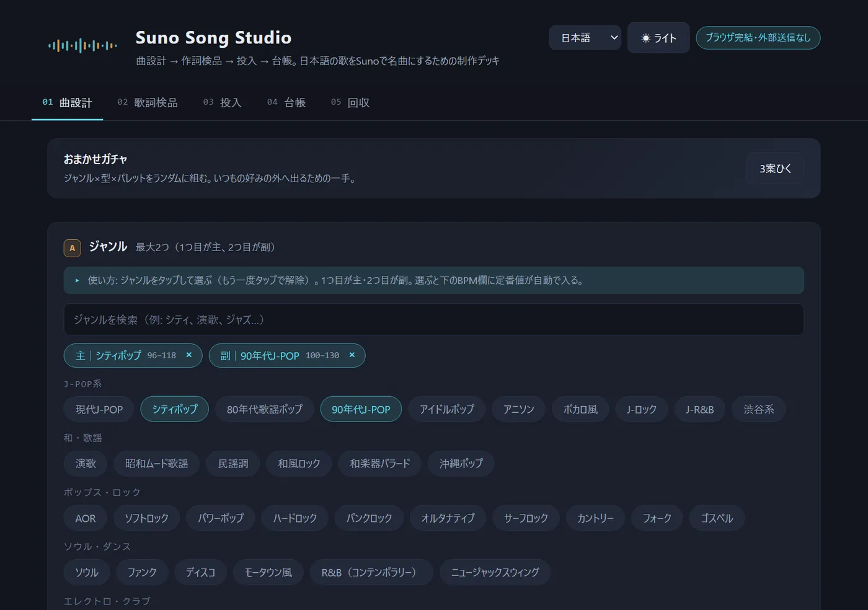Click the ブラウザ完結・外部送信なし badge
Viewport: 868px width, 610px height.
[x=758, y=38]
